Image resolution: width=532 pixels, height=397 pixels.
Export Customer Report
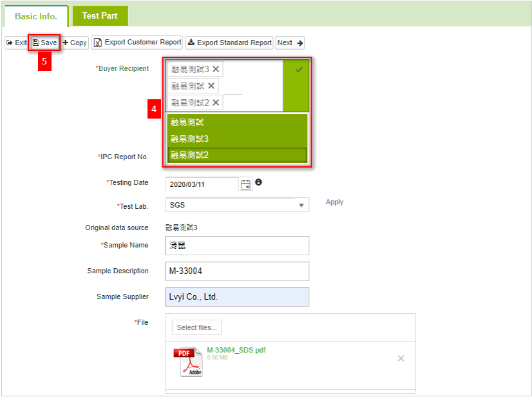click(137, 43)
